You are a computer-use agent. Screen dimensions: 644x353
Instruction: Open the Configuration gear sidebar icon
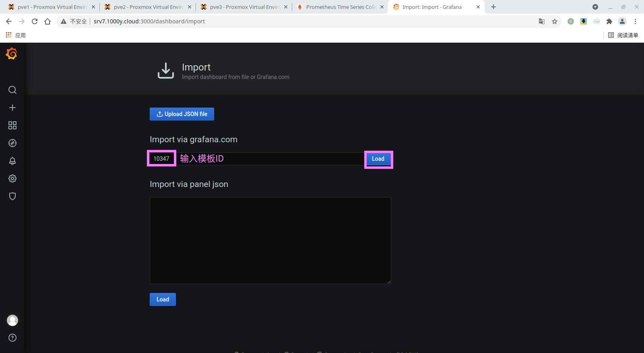pos(12,179)
